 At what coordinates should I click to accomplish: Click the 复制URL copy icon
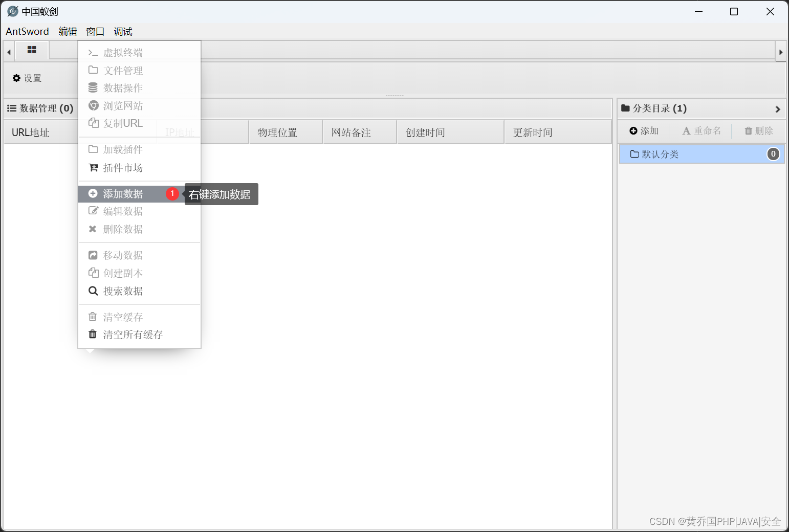coord(93,123)
